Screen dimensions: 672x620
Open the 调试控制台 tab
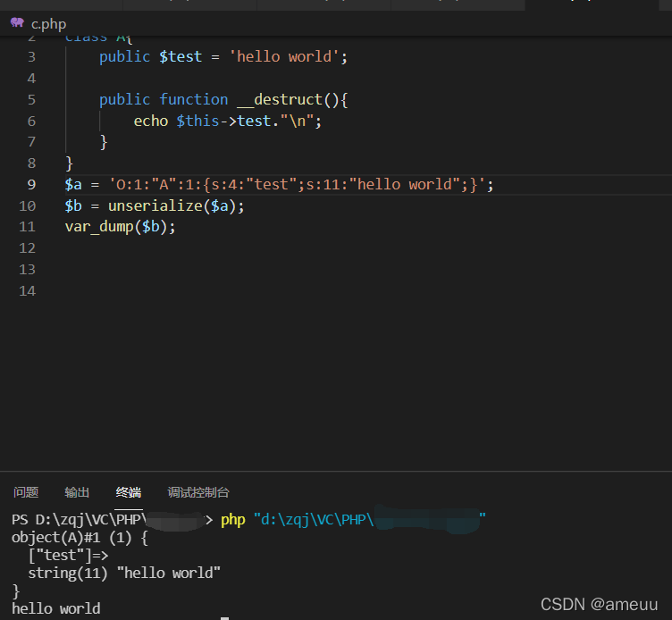[x=198, y=492]
